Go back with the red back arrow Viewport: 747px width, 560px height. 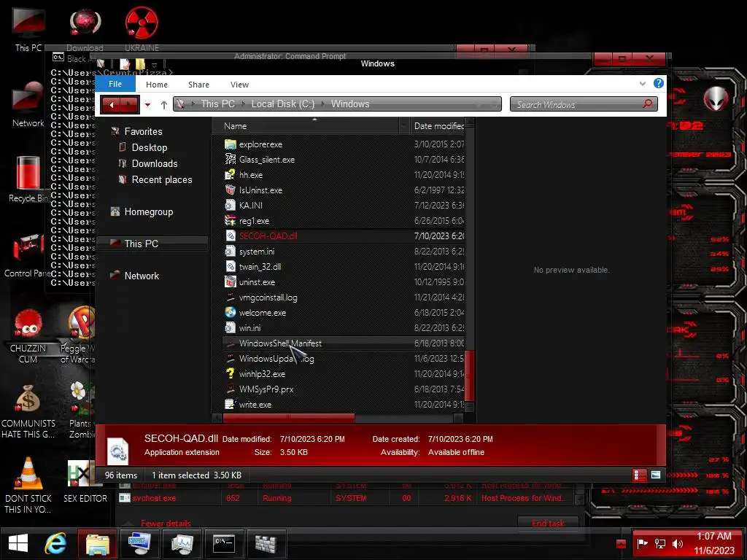pos(112,104)
